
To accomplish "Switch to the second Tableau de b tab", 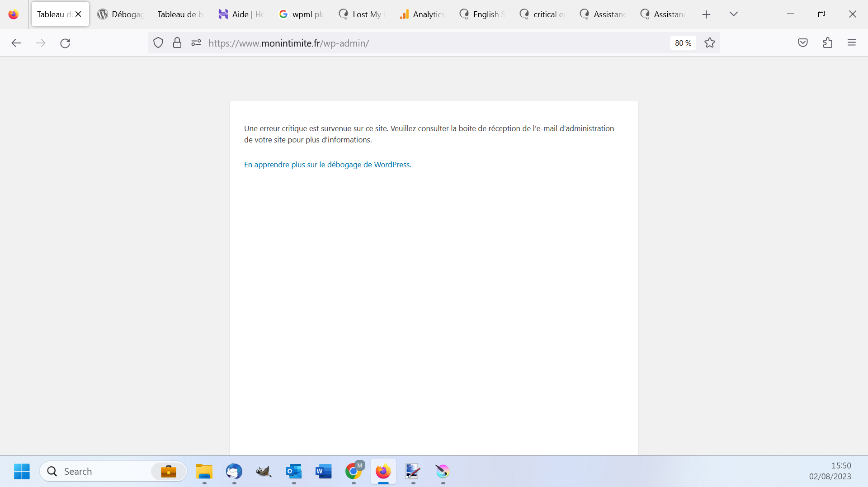I will click(180, 14).
